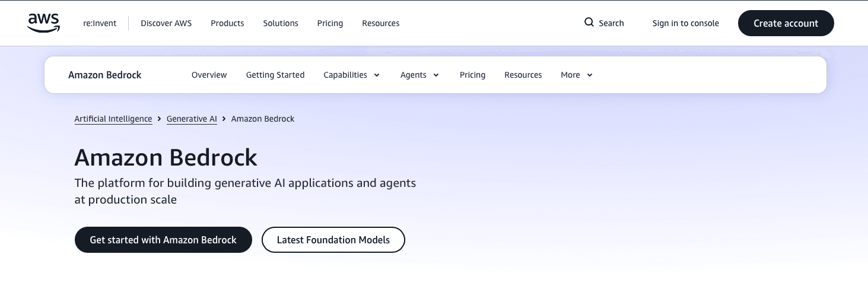Click the Search text in header

(x=611, y=23)
